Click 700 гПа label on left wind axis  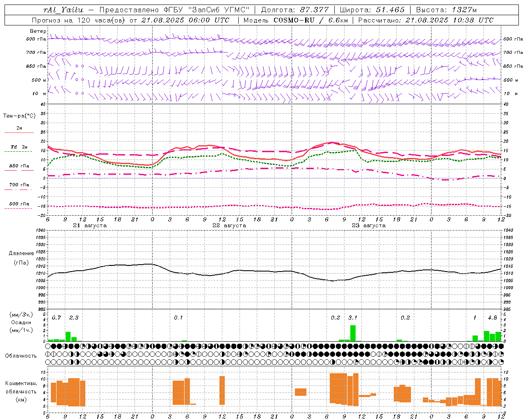click(x=36, y=52)
